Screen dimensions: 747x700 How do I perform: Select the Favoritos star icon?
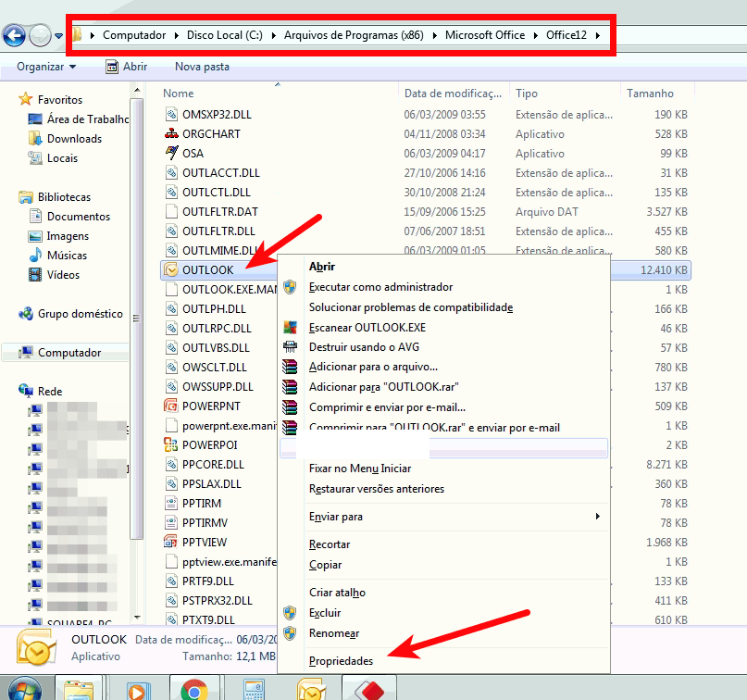click(25, 99)
